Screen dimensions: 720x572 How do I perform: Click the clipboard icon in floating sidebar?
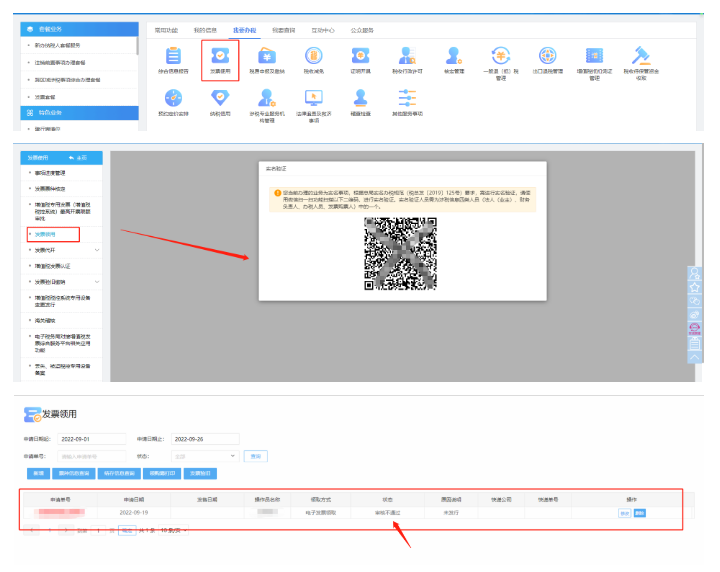[695, 343]
